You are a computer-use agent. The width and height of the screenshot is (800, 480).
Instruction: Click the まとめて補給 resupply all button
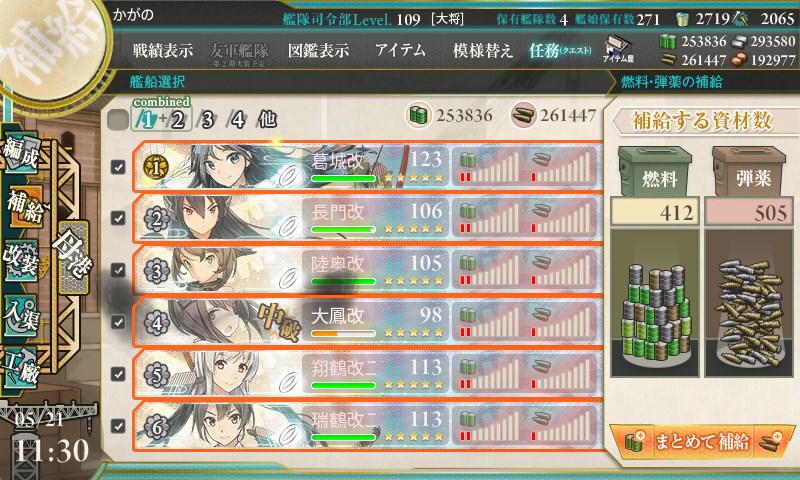point(702,441)
